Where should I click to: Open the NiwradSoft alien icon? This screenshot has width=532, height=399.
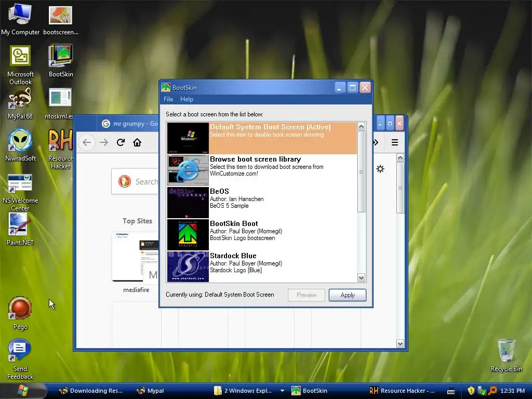coord(20,145)
